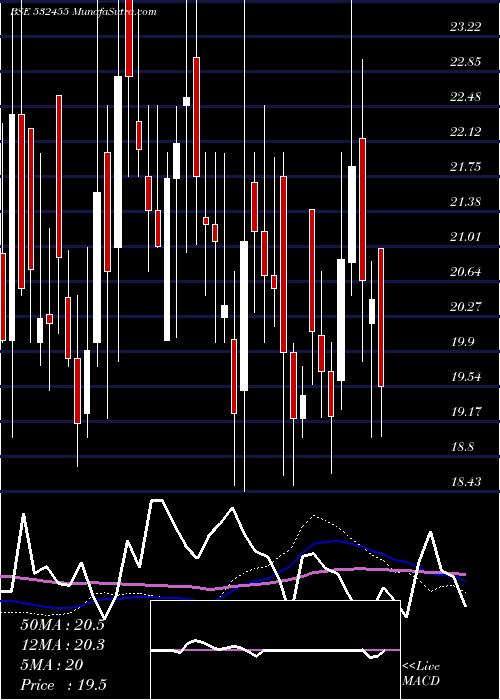
Task: Select the 20.64 price axis label
Action: point(466,271)
